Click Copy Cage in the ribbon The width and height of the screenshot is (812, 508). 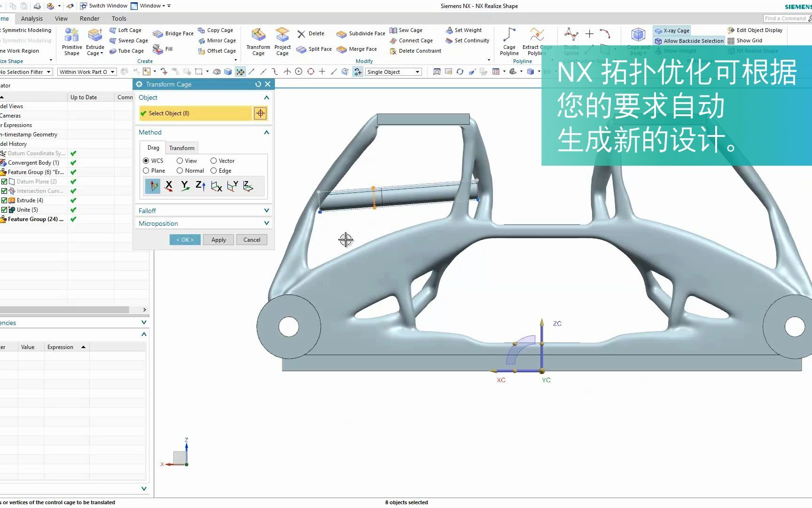pos(215,30)
